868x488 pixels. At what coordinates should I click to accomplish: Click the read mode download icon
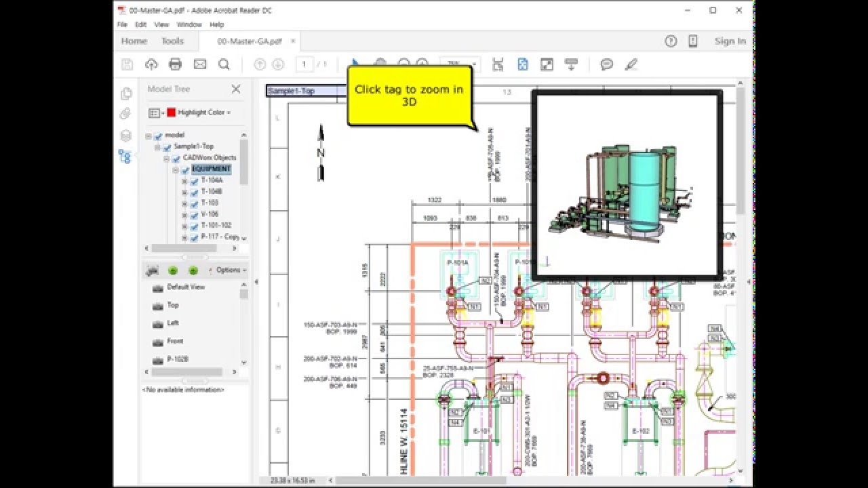pos(572,64)
